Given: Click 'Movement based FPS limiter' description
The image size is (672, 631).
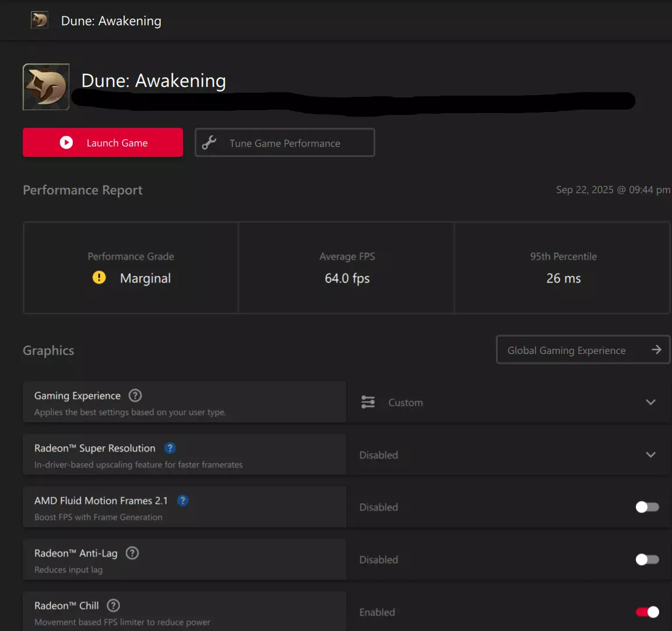Looking at the screenshot, I should pos(122,622).
